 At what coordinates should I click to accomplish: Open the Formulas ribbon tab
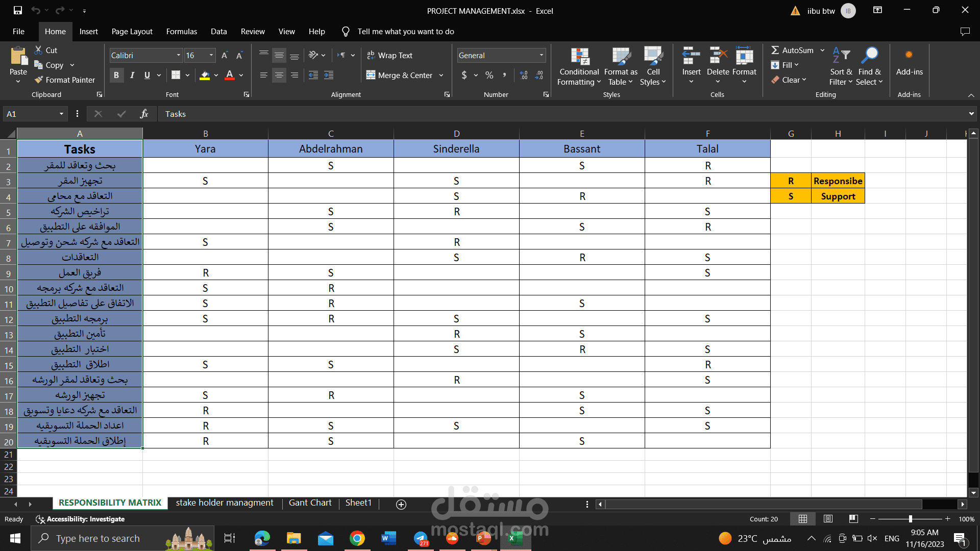coord(181,32)
